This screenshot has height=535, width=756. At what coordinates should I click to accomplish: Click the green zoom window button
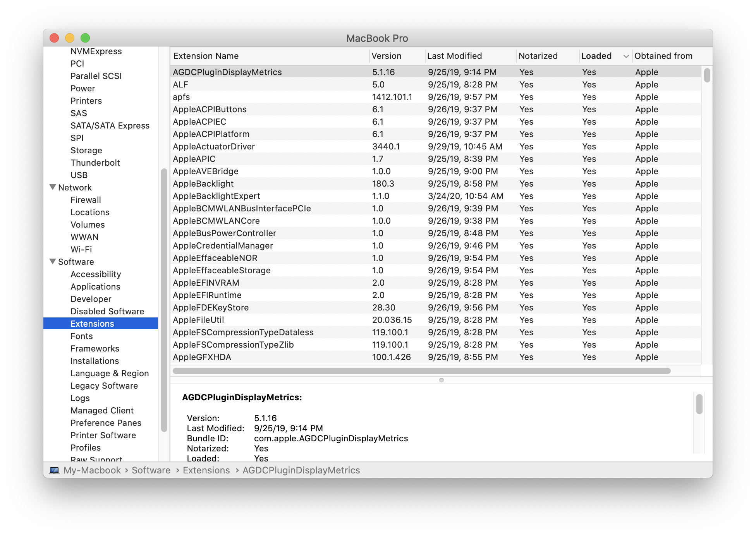coord(85,38)
